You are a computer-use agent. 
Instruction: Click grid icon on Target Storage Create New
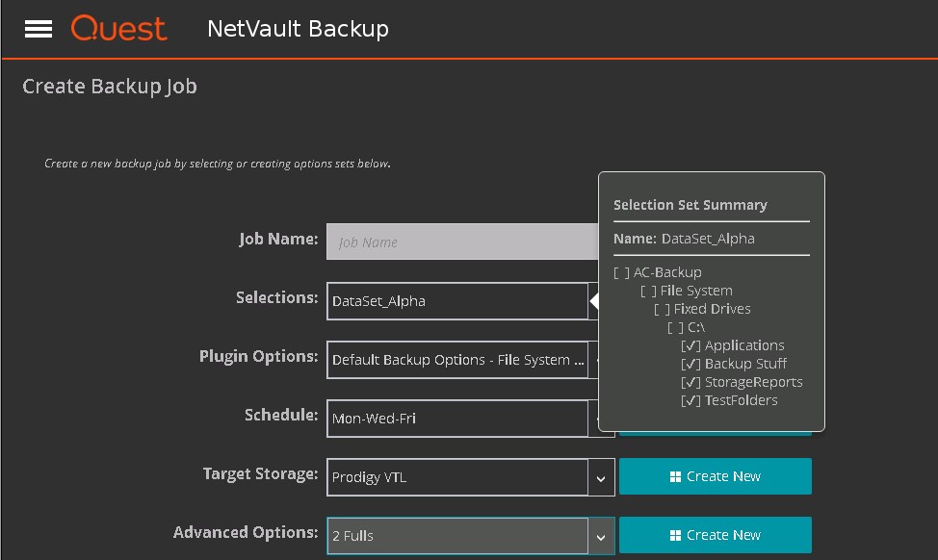[x=675, y=476]
